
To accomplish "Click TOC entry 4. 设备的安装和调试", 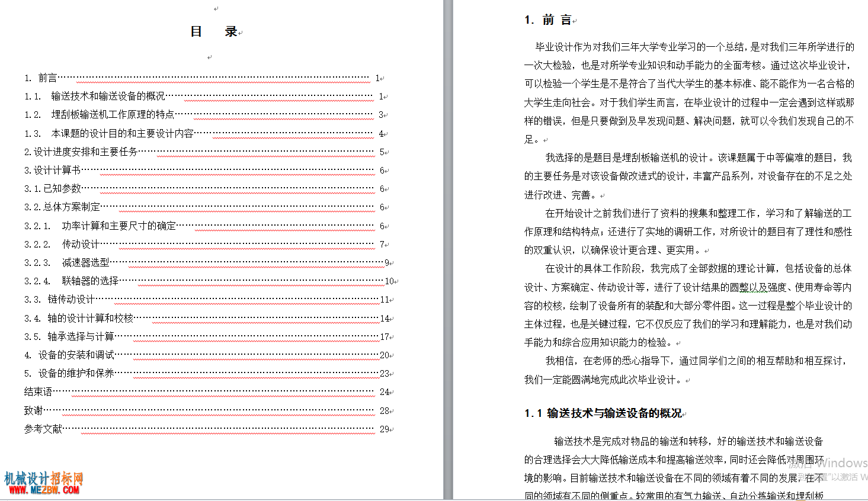I will click(x=69, y=355).
